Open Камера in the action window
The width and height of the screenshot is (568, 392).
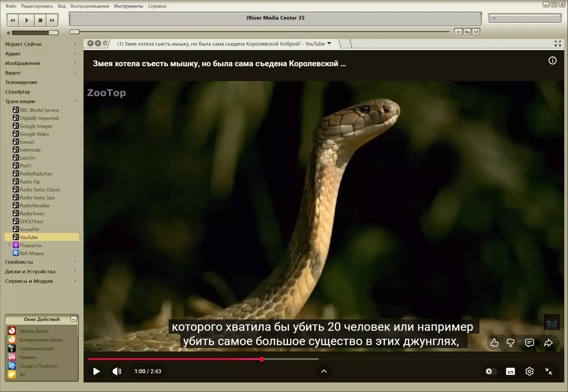pos(27,357)
